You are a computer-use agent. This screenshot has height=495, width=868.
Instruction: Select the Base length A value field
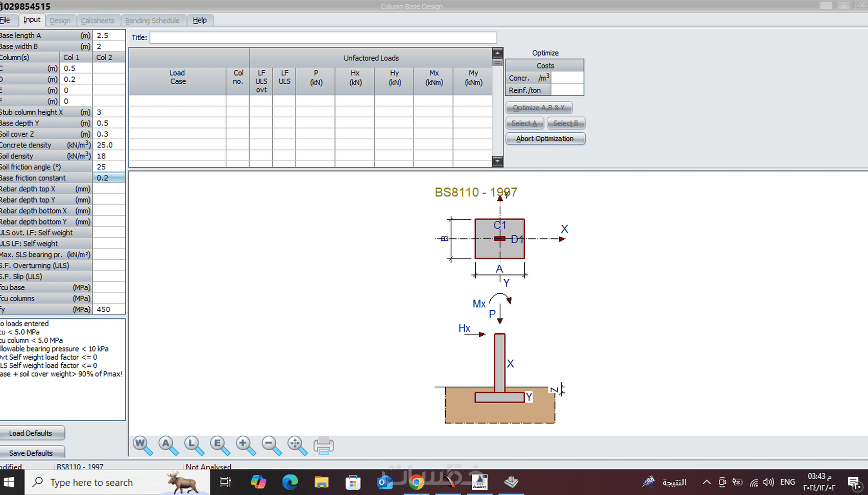[109, 35]
